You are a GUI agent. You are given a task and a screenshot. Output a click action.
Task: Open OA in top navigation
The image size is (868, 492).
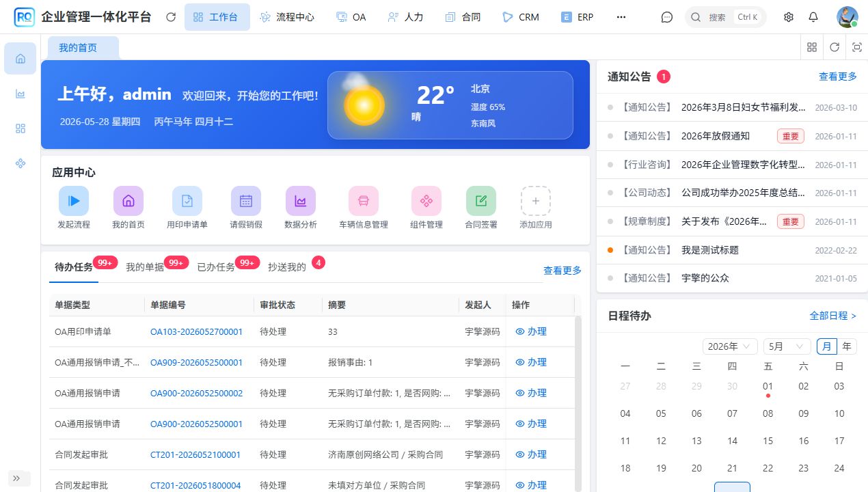tap(351, 17)
